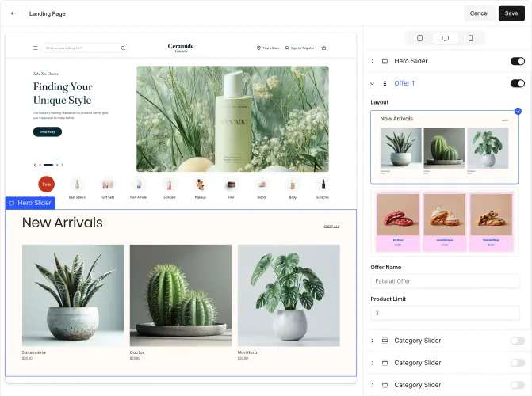Click the Save button
Image resolution: width=532 pixels, height=396 pixels.
511,13
